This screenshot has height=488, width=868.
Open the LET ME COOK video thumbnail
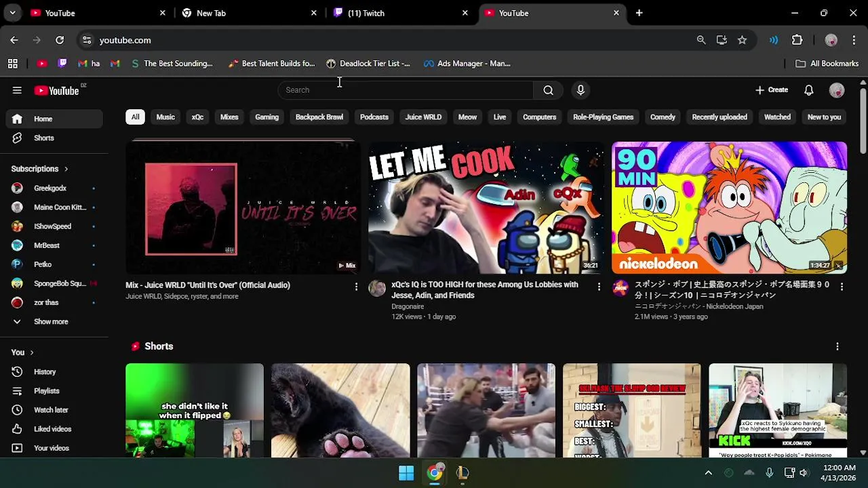(486, 207)
